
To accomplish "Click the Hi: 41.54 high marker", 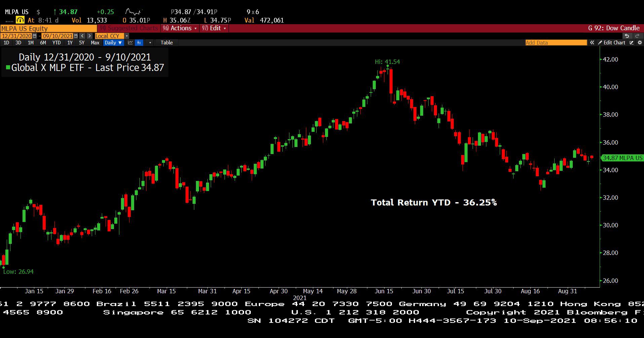I will 387,62.
